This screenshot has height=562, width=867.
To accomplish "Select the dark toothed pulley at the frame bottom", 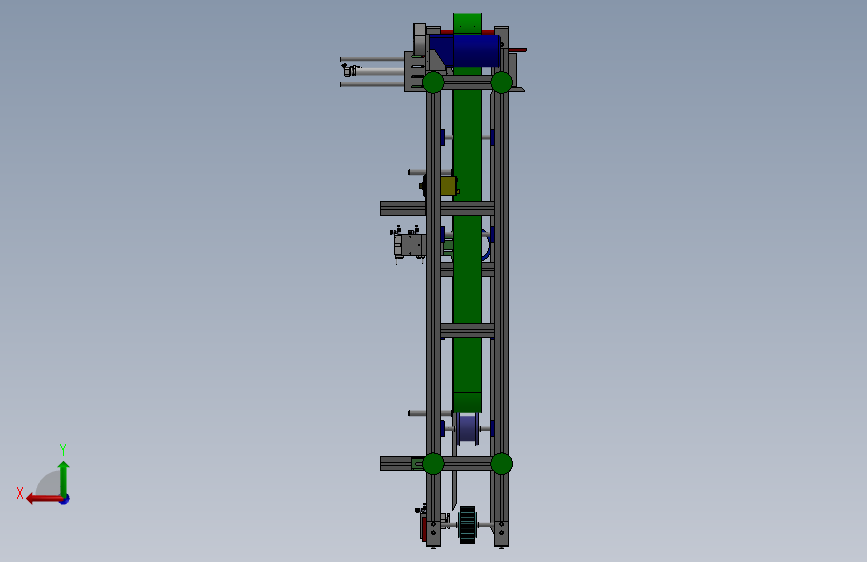I will pos(468,524).
